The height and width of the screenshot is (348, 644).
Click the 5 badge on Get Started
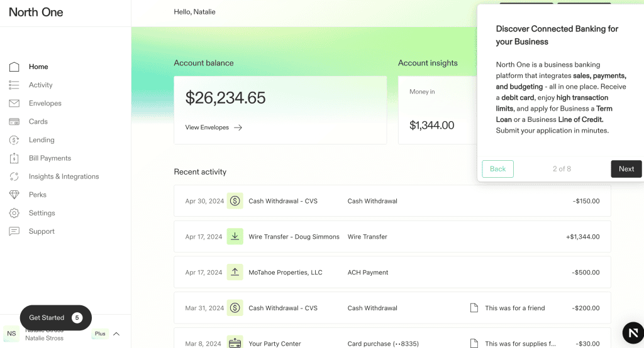point(77,318)
